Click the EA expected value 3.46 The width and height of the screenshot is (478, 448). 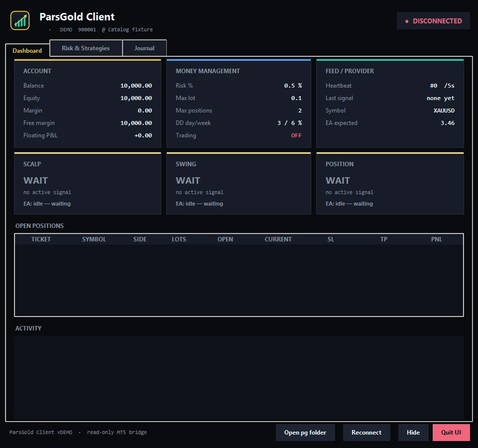[x=448, y=123]
